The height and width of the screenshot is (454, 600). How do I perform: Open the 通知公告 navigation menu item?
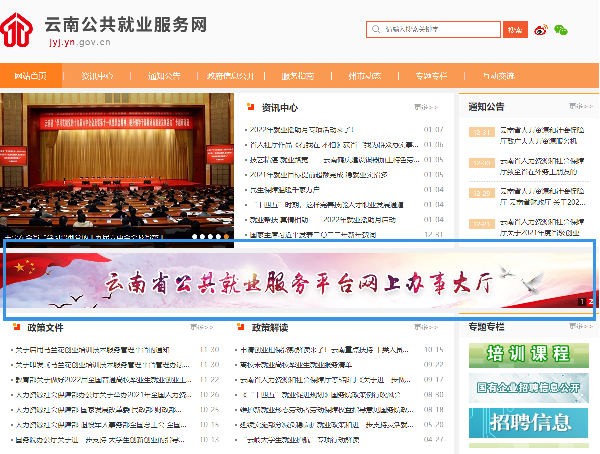click(x=164, y=76)
